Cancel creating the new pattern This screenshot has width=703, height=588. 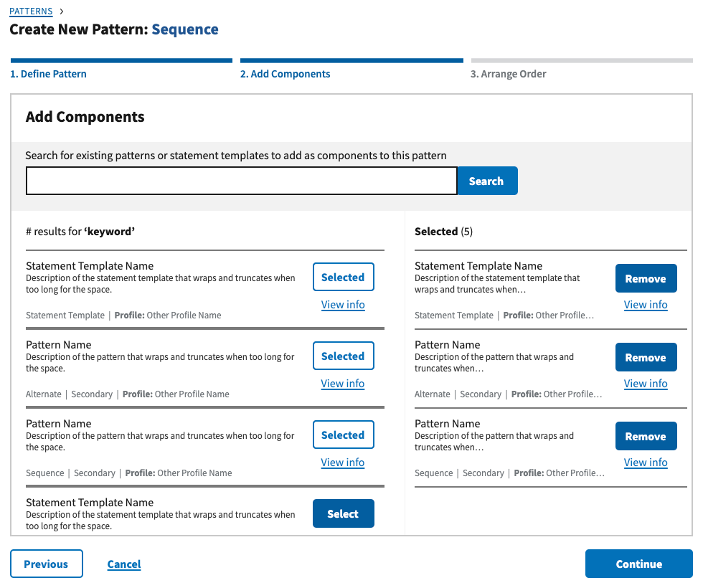click(x=124, y=564)
